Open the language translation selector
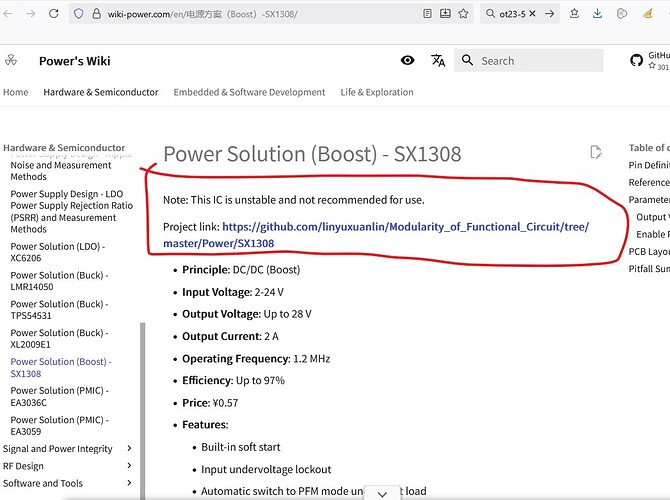 tap(438, 61)
